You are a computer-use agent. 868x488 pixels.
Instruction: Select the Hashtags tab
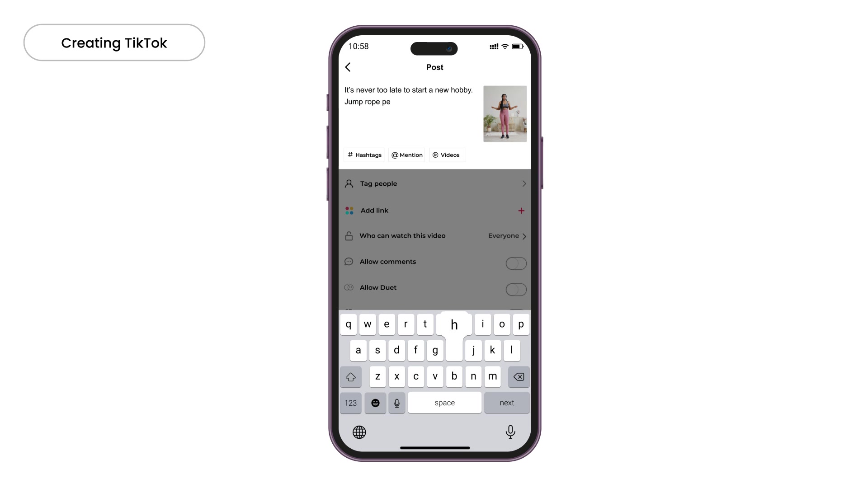tap(364, 155)
